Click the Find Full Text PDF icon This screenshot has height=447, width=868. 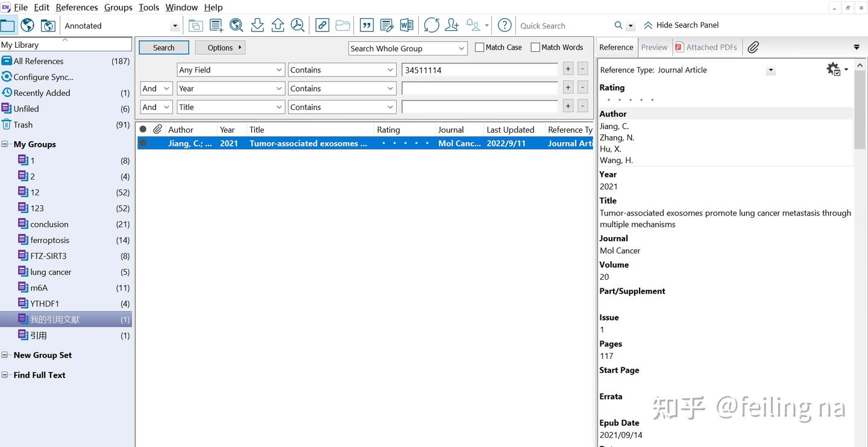pos(298,25)
